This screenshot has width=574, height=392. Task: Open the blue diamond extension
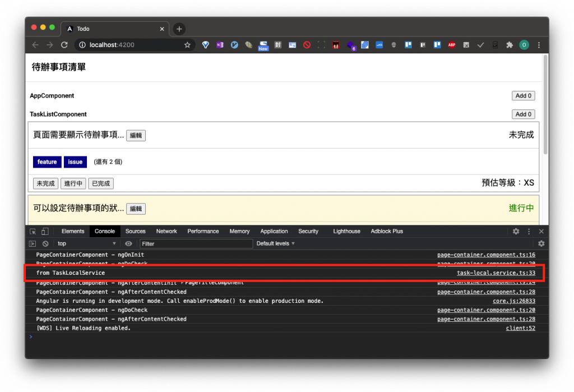tap(205, 45)
